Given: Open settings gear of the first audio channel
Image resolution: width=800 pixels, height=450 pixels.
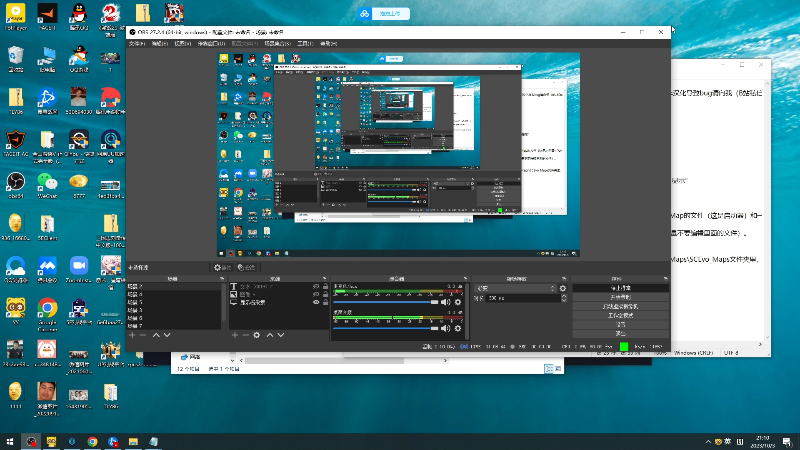Looking at the screenshot, I should point(458,302).
